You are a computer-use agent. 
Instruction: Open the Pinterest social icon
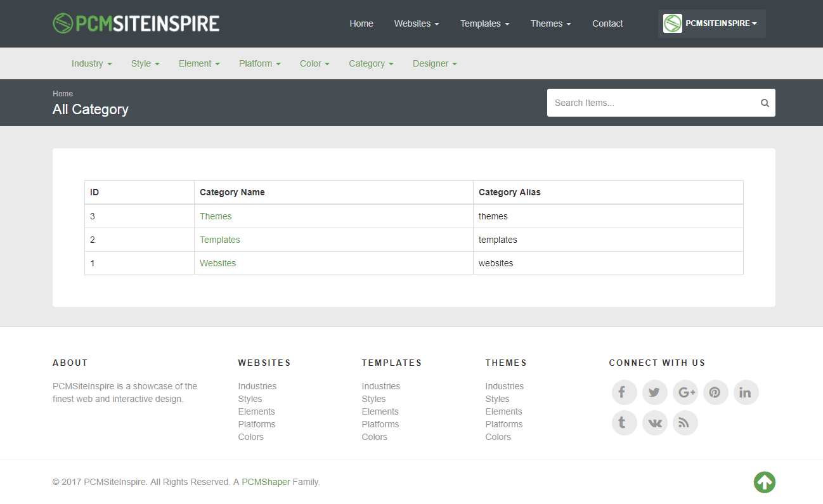715,392
